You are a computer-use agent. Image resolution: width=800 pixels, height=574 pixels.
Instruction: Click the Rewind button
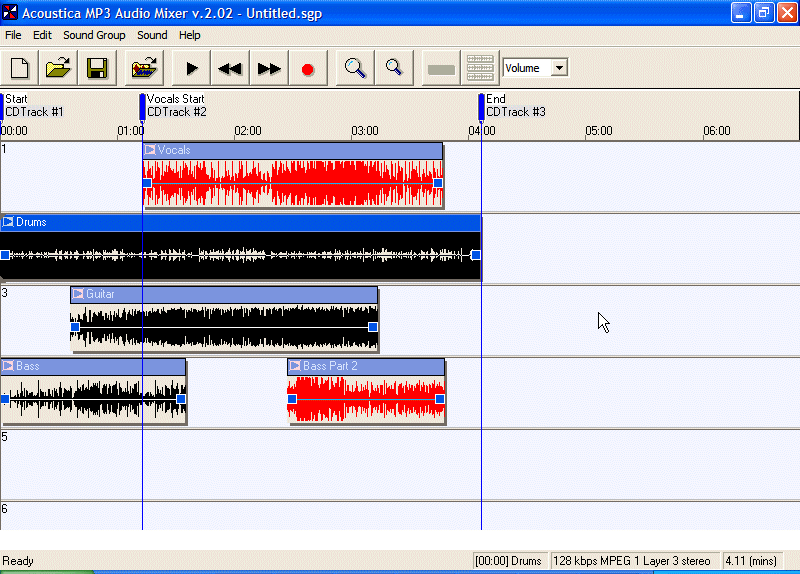coord(230,68)
